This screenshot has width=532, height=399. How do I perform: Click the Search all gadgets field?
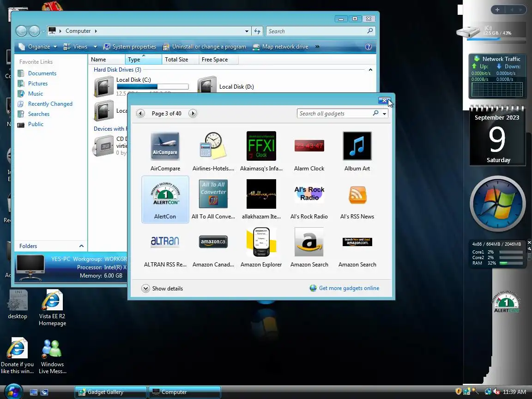pos(335,113)
